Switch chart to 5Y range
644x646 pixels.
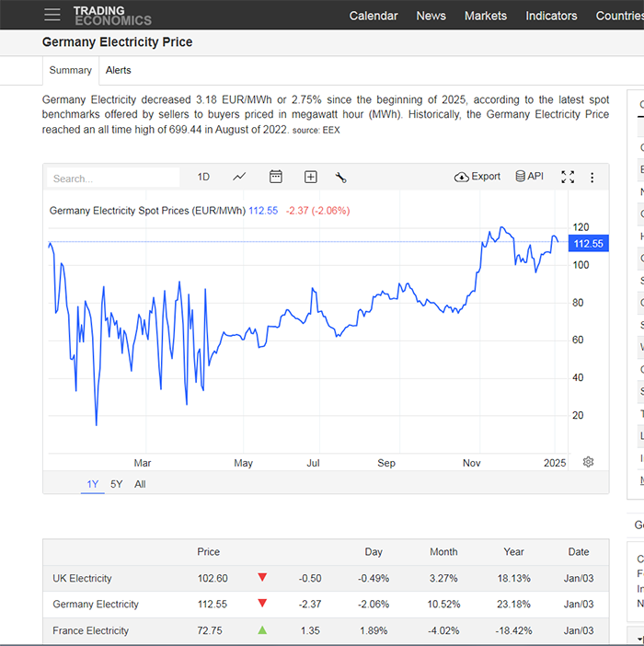coord(117,484)
